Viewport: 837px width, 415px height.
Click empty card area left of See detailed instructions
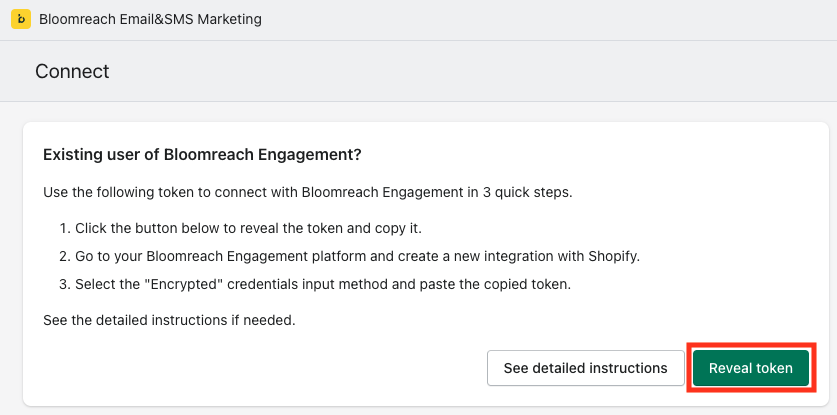click(250, 368)
